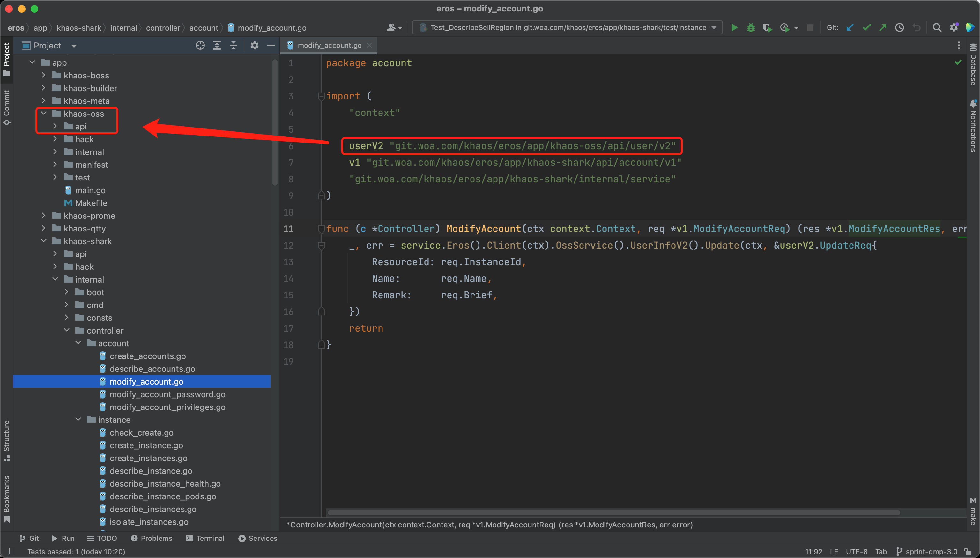Click the green Run button in toolbar
Image resolution: width=980 pixels, height=558 pixels.
click(734, 28)
